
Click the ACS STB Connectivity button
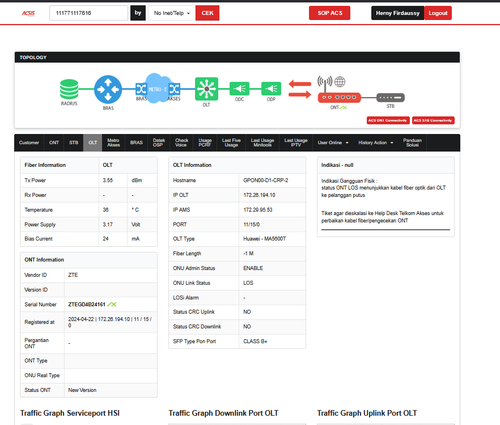[433, 120]
